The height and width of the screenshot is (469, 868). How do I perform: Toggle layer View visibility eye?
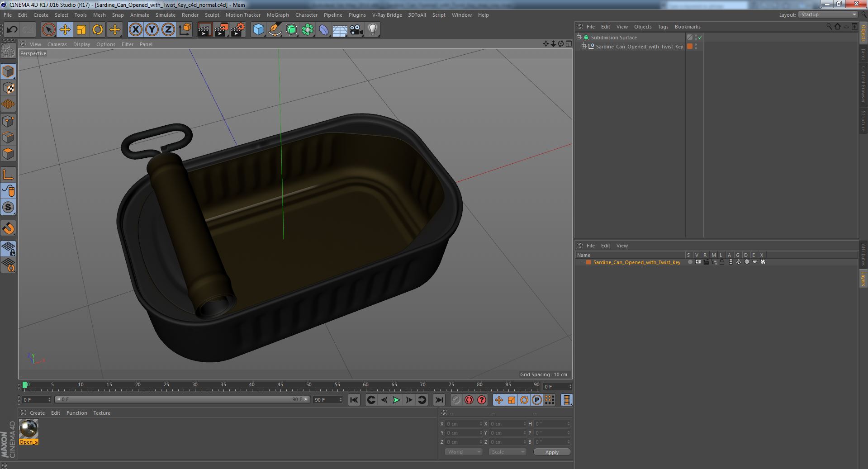[x=698, y=262]
